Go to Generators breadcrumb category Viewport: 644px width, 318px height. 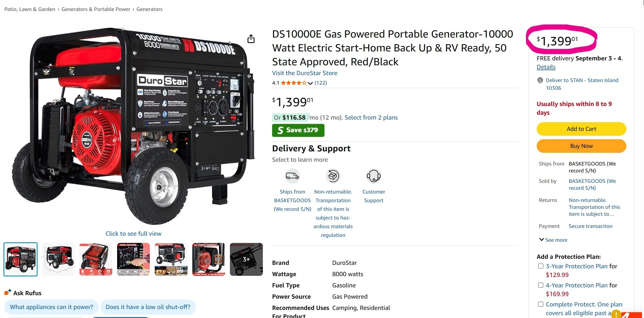coord(150,9)
